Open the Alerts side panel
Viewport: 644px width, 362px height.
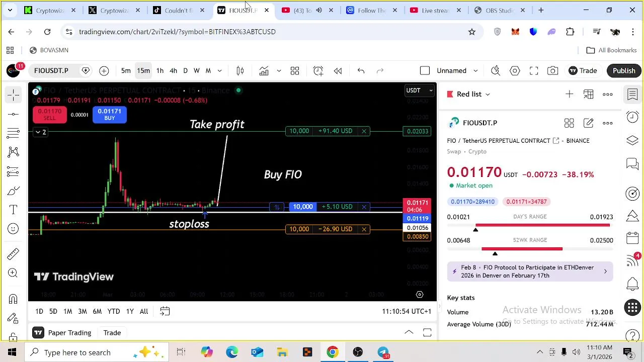pyautogui.click(x=632, y=117)
